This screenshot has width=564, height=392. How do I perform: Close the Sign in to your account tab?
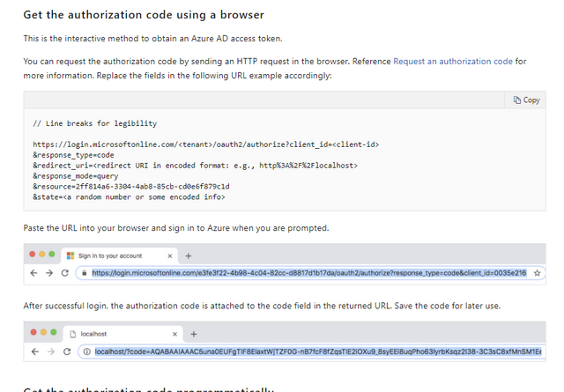point(170,255)
